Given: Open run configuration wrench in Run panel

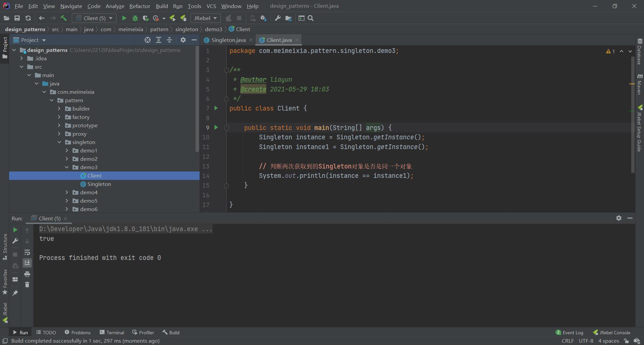Looking at the screenshot, I should 15,241.
